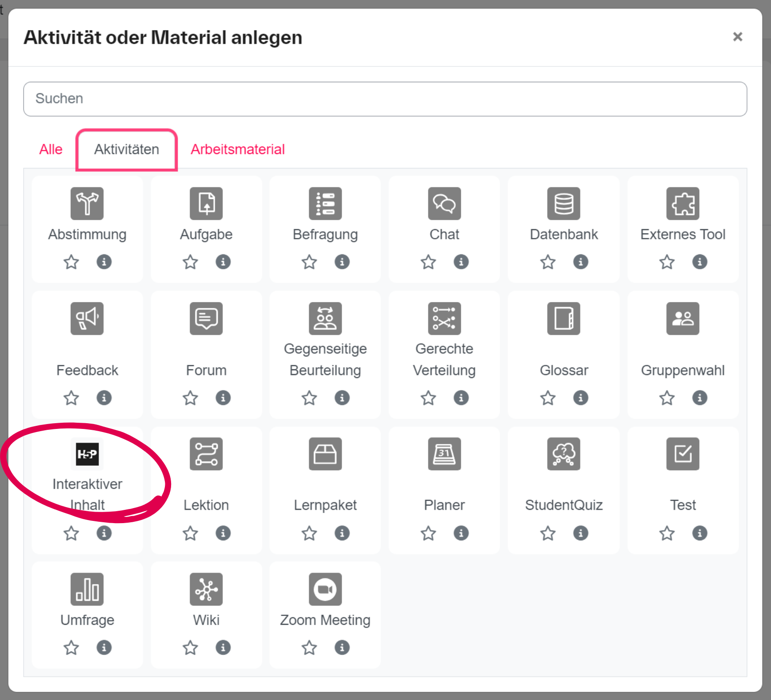
Task: Star the Test activity as favorite
Action: tap(667, 533)
